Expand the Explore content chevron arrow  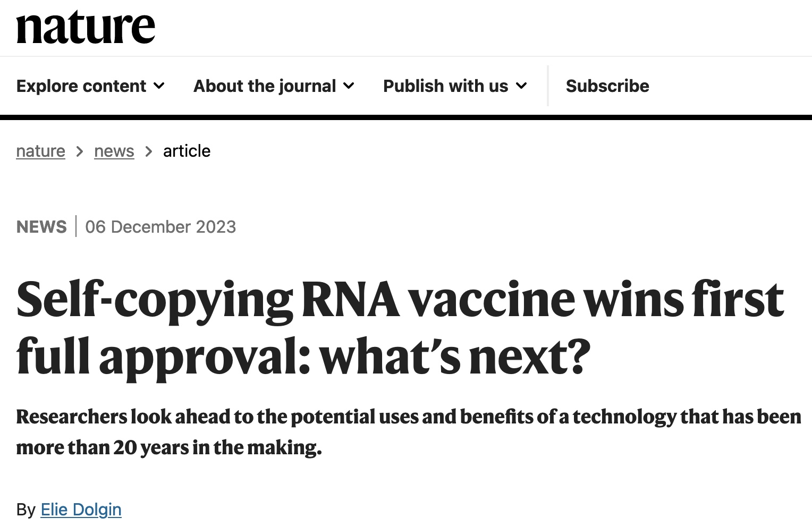(159, 86)
